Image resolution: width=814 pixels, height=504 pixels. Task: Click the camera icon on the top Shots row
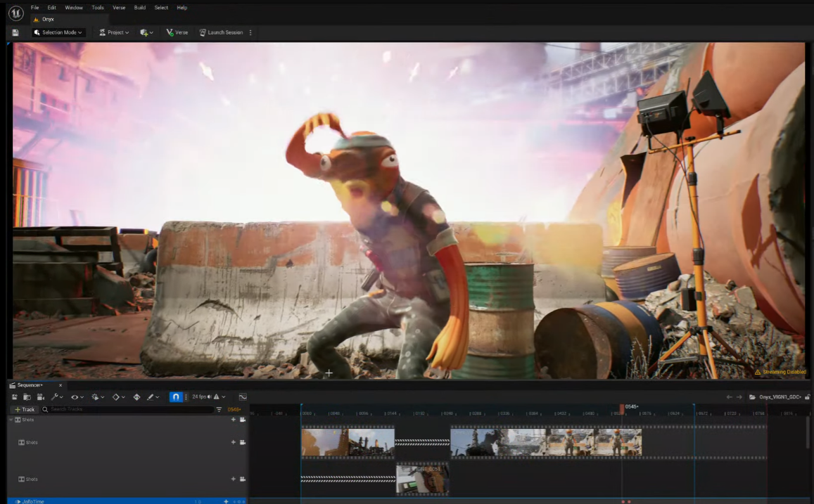click(x=243, y=420)
